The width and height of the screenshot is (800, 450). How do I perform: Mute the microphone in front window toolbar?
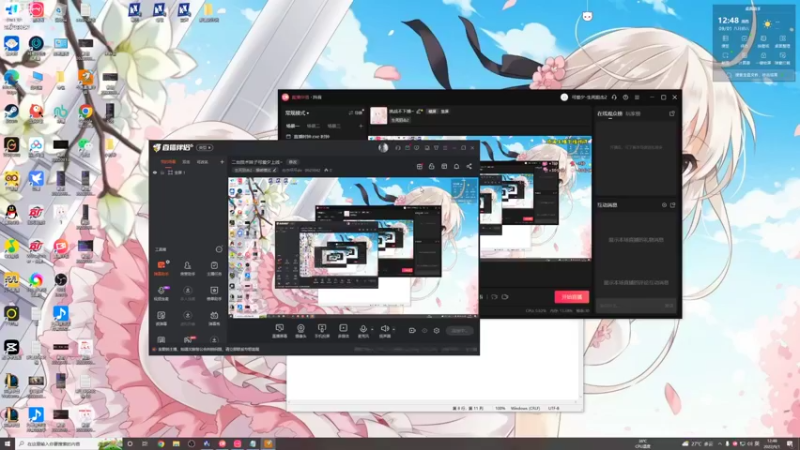(363, 329)
